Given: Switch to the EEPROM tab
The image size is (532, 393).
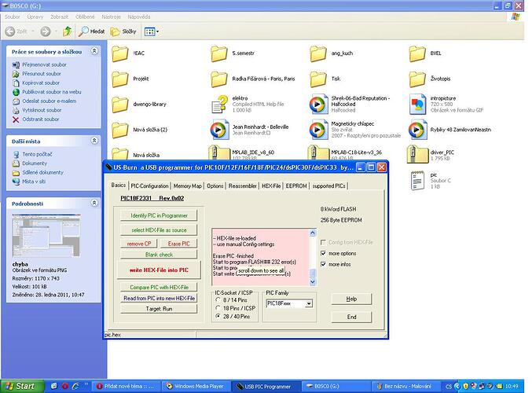Looking at the screenshot, I should 296,186.
